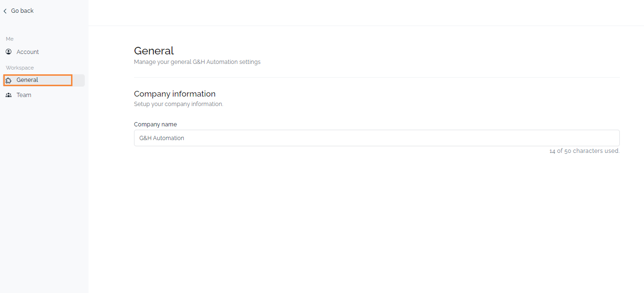Click the divider line below General subtitle
The height and width of the screenshot is (293, 644).
pyautogui.click(x=376, y=77)
